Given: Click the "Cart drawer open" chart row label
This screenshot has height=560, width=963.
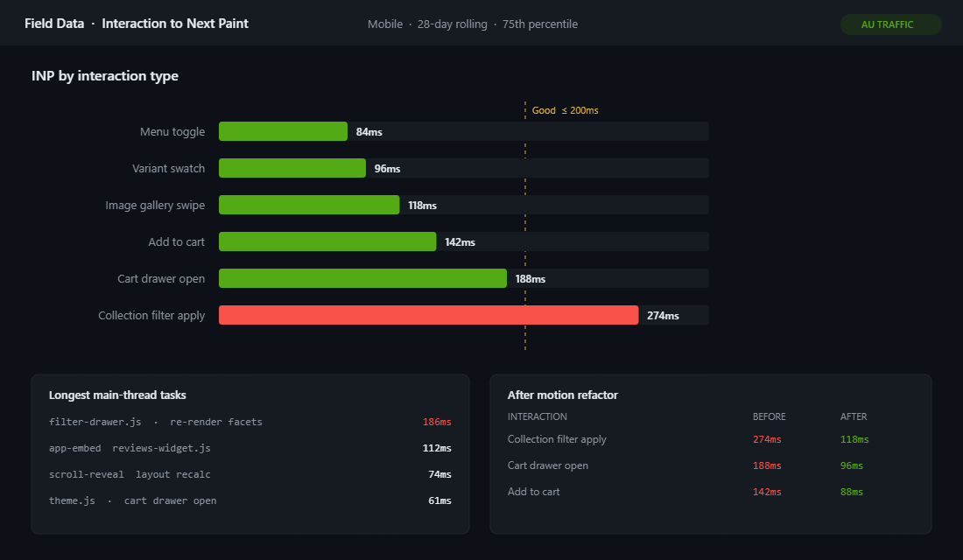Looking at the screenshot, I should pos(161,279).
